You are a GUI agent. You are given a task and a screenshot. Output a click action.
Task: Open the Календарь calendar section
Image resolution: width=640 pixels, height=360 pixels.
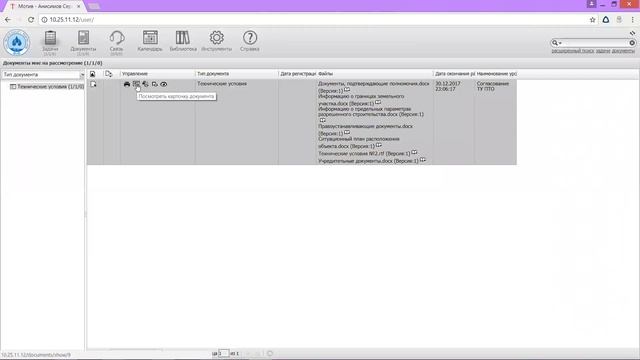pyautogui.click(x=150, y=41)
